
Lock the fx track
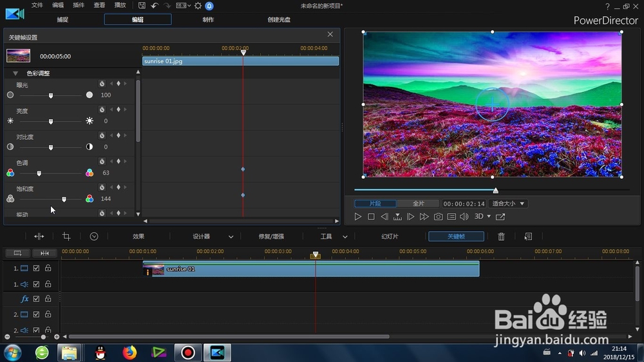pyautogui.click(x=48, y=298)
